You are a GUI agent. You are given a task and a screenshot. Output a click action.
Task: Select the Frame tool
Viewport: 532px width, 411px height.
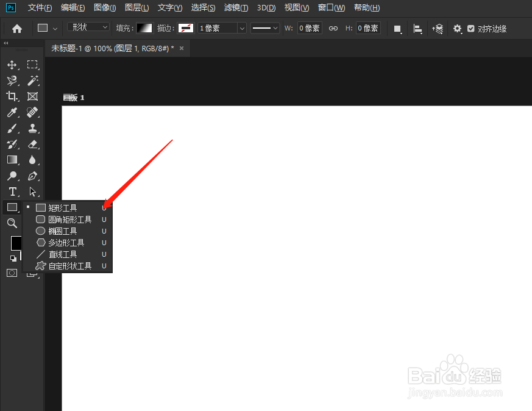pyautogui.click(x=32, y=96)
